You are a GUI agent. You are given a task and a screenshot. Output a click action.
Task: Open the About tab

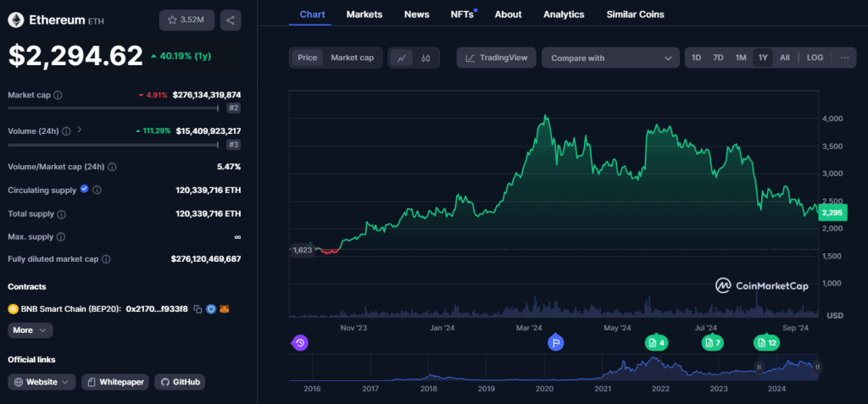(509, 14)
